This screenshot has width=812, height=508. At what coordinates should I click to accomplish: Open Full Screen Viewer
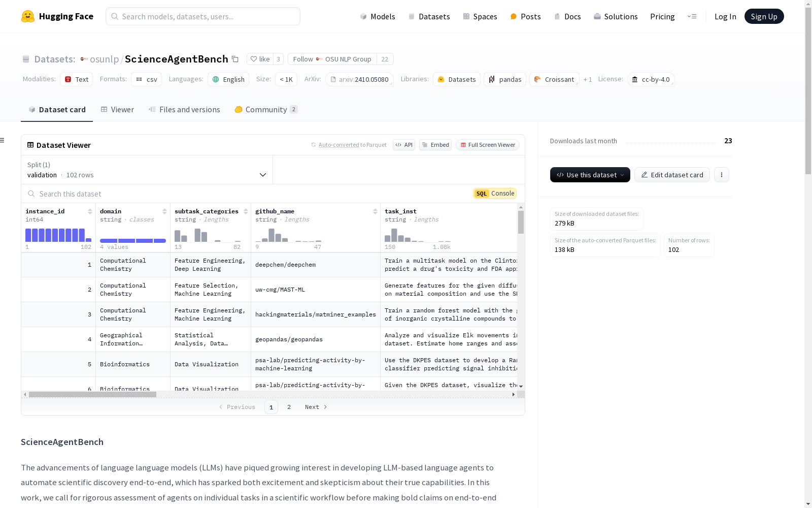[488, 145]
